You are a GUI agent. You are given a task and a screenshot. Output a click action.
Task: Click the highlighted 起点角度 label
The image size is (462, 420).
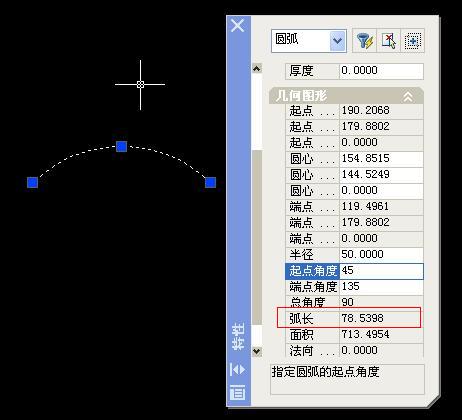pyautogui.click(x=312, y=271)
